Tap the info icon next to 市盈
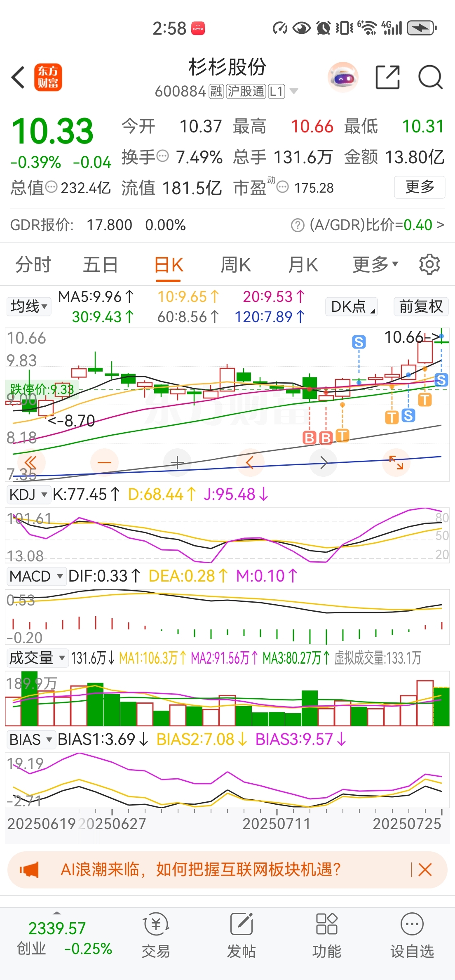Screen dimensions: 455x980 tap(283, 187)
